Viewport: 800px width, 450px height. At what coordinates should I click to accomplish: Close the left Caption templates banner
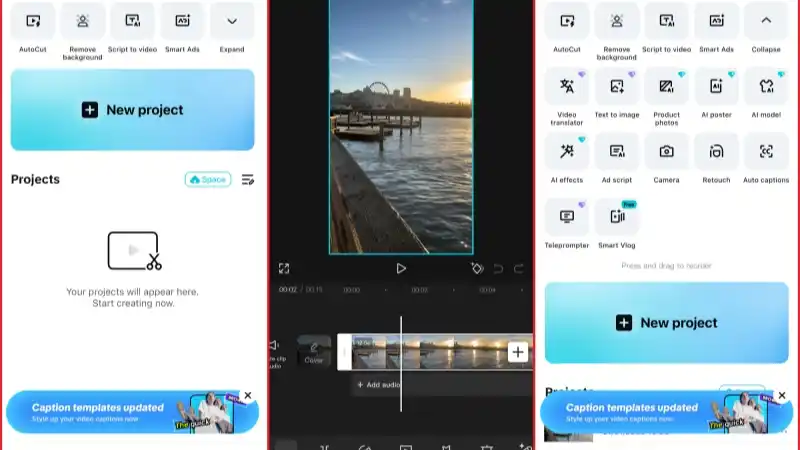tap(248, 395)
